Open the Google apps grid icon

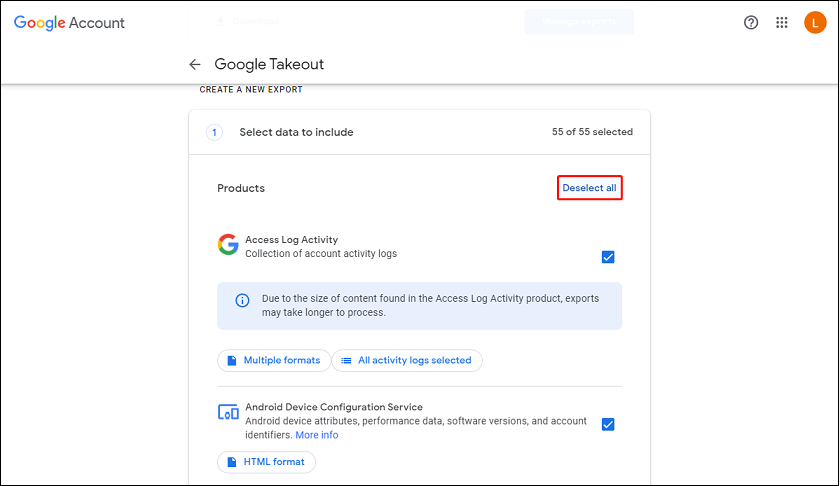pyautogui.click(x=782, y=23)
